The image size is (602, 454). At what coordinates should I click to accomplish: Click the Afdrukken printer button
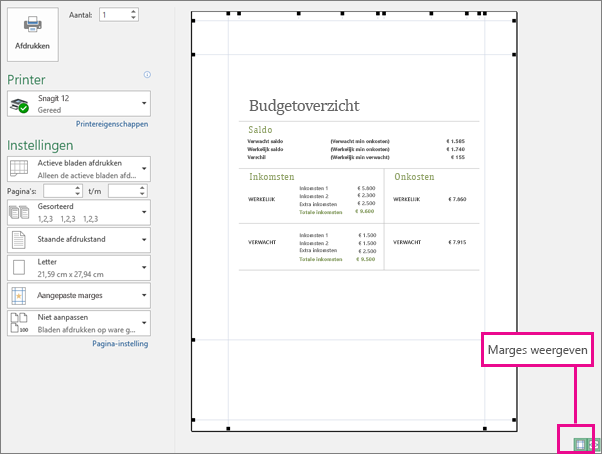pos(33,34)
